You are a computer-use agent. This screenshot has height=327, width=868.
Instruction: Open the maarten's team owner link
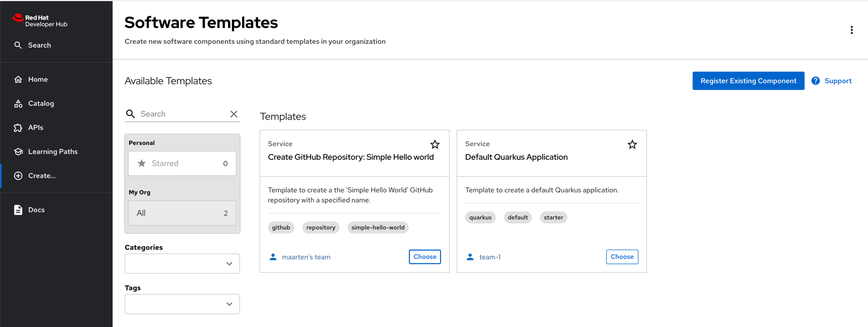coord(306,257)
